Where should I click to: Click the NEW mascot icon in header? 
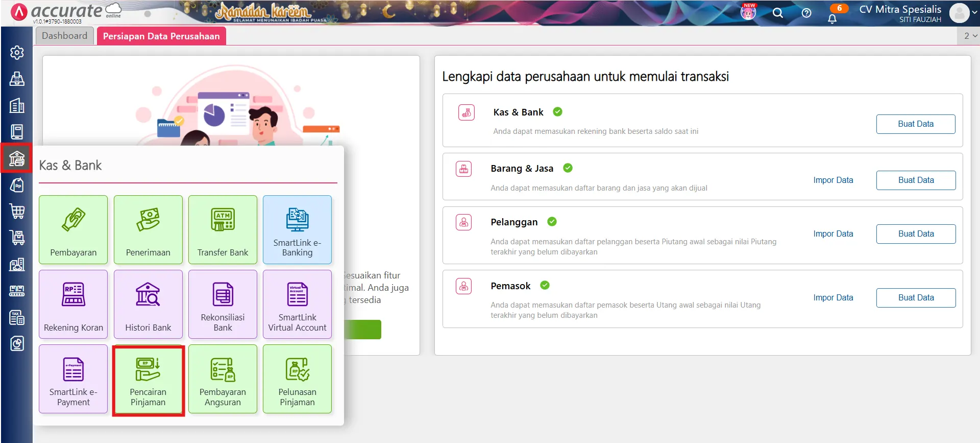[x=748, y=12]
